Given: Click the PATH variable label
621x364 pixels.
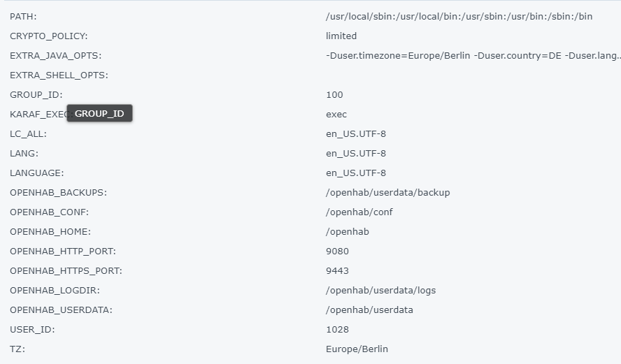Looking at the screenshot, I should click(x=23, y=16).
